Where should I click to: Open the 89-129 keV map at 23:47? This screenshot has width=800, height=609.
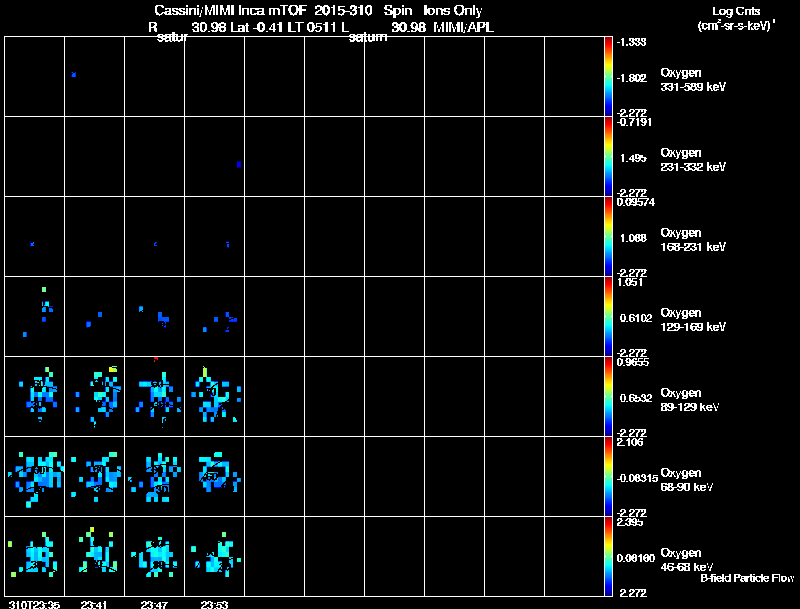155,396
